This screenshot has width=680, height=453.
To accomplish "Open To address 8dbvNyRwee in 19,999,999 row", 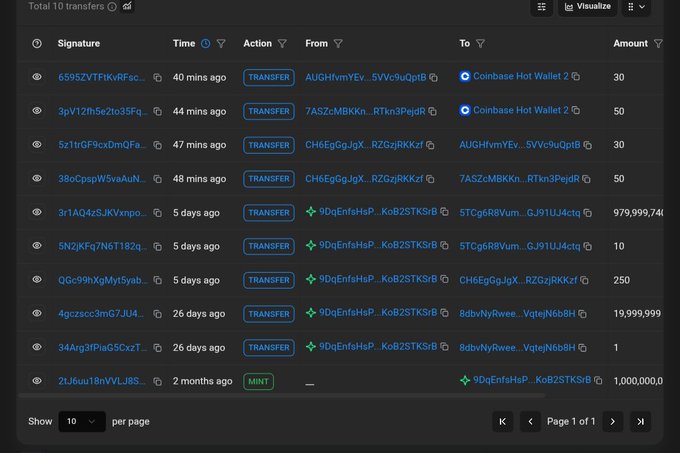I will [x=517, y=314].
